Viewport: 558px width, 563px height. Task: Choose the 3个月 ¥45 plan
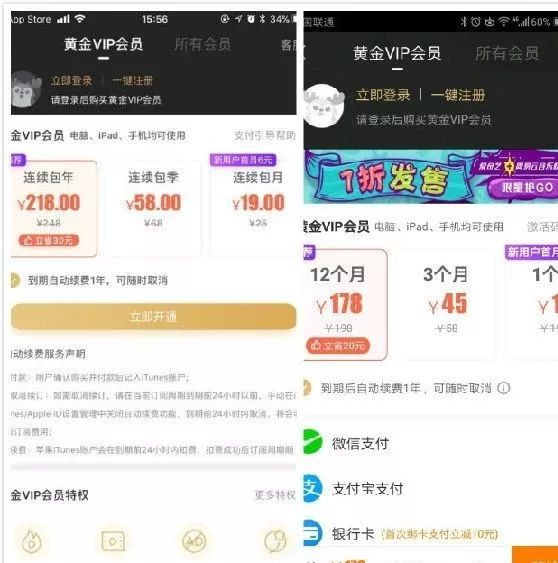coord(446,304)
